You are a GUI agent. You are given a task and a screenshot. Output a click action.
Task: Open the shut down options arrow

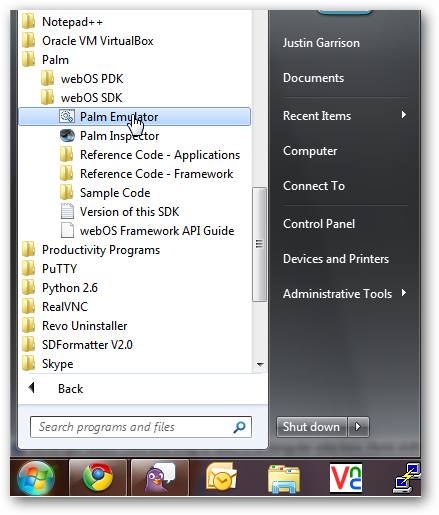point(358,427)
